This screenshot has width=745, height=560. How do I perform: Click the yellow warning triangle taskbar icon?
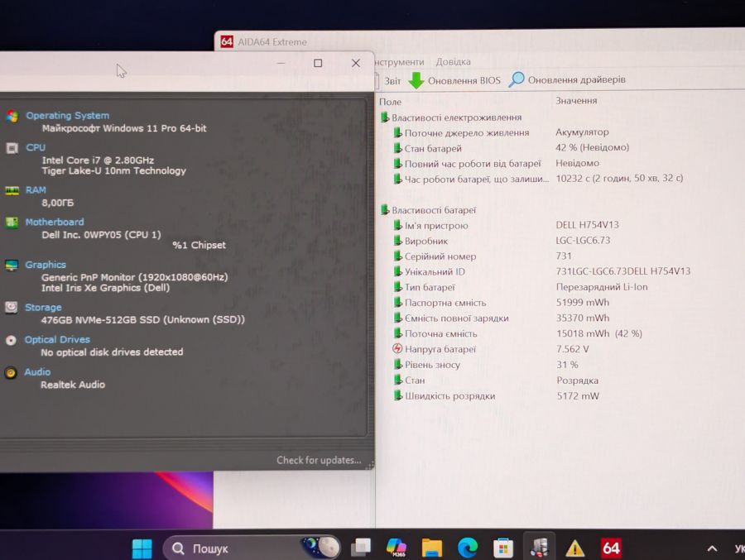coord(575,548)
